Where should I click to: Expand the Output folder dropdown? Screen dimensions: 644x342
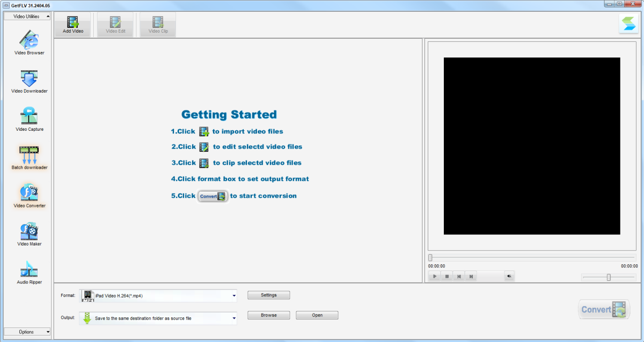coord(234,318)
